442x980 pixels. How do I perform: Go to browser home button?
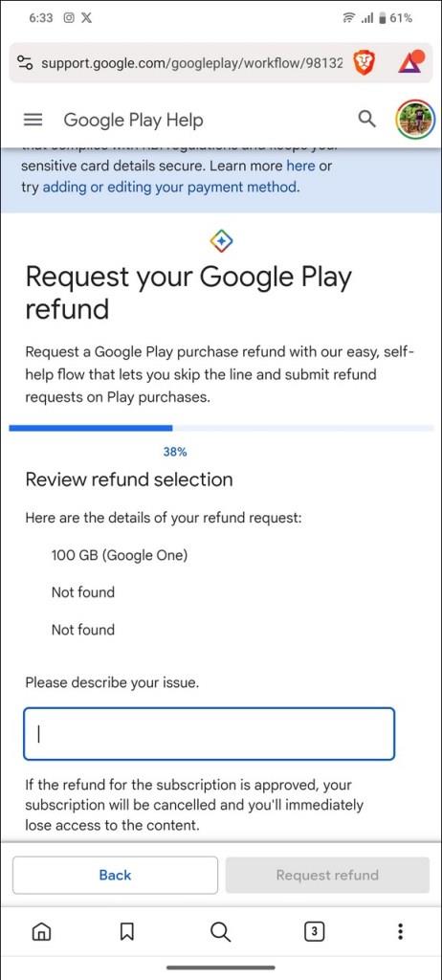[x=41, y=932]
